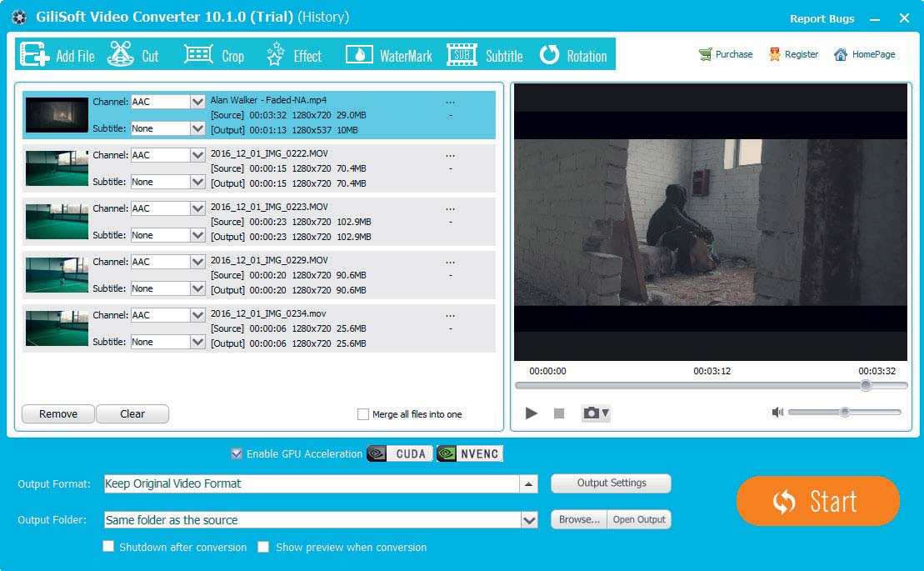
Task: Click the ellipsis for 2016_12_01_IMG_0222.MOV
Action: point(450,156)
